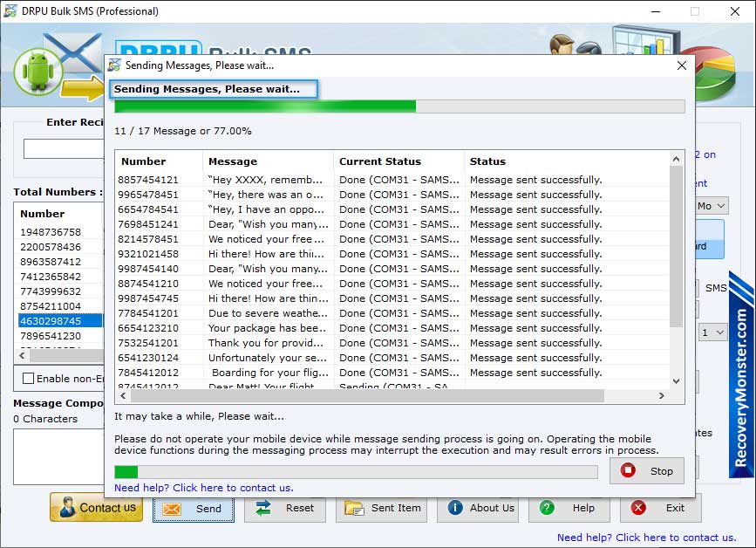Open the Help button
Viewport: 756px width, 548px height.
(569, 509)
